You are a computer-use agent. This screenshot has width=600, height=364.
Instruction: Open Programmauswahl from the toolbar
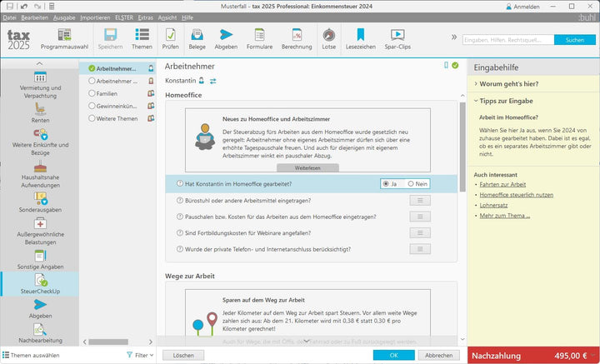(64, 39)
